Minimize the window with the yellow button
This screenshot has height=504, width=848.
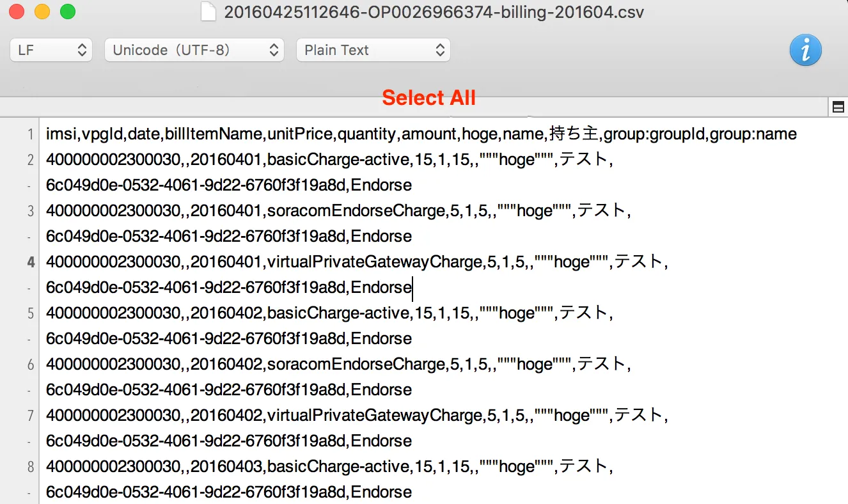point(42,12)
